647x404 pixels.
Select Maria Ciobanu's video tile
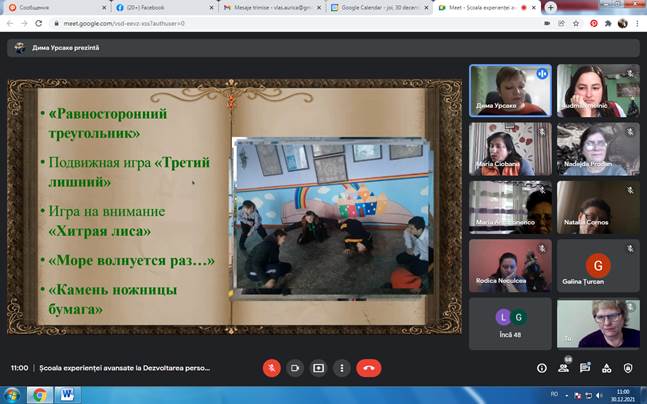pos(509,148)
